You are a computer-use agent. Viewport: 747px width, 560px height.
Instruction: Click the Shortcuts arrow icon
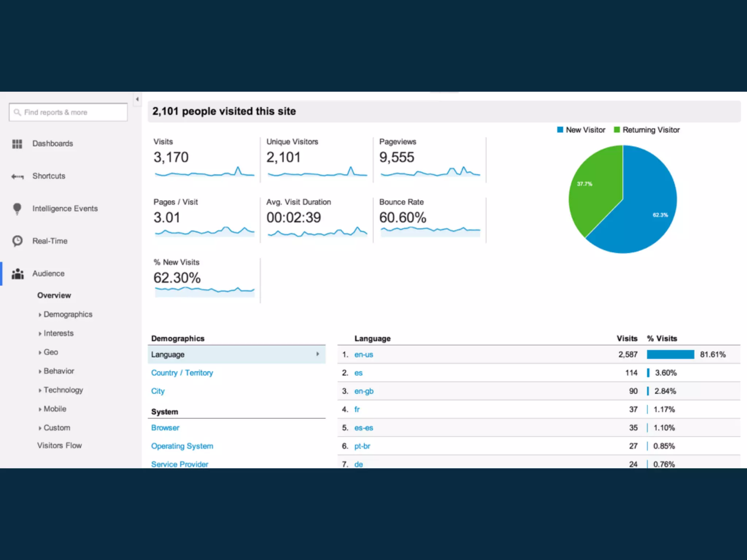tap(17, 177)
